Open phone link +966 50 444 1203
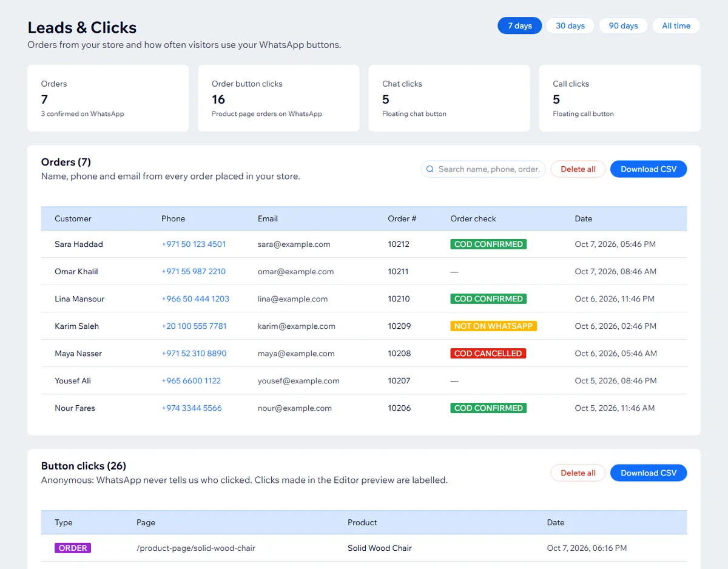 pos(195,299)
